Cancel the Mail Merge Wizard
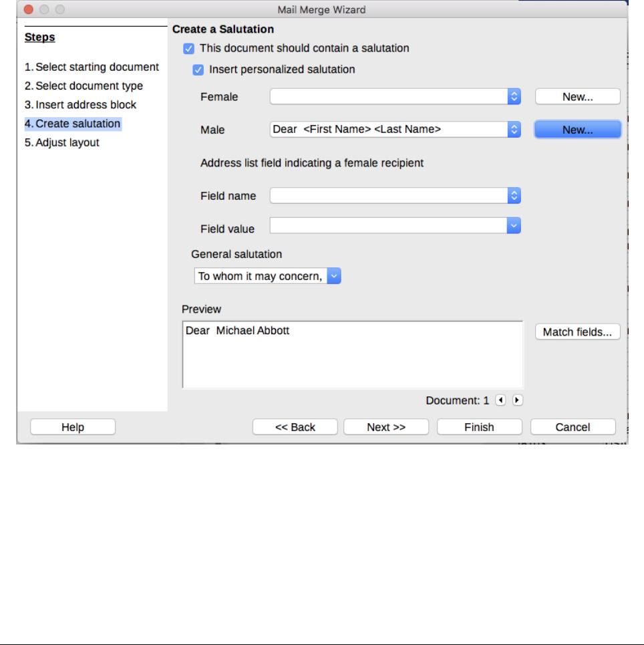This screenshot has width=644, height=645. [x=573, y=427]
